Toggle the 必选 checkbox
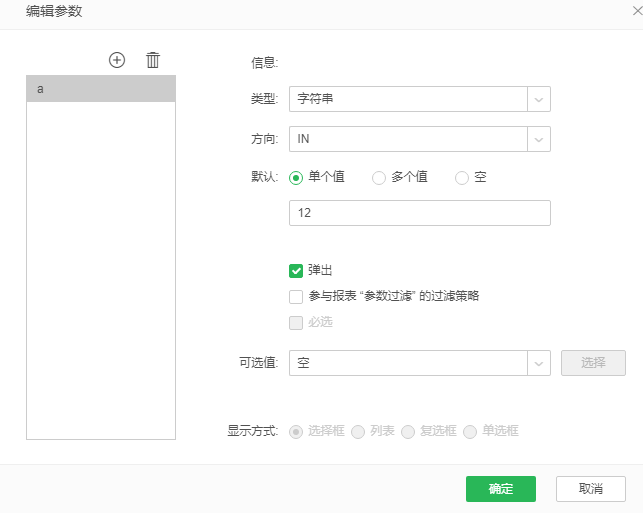Screen dimensions: 643x513 click(x=296, y=322)
